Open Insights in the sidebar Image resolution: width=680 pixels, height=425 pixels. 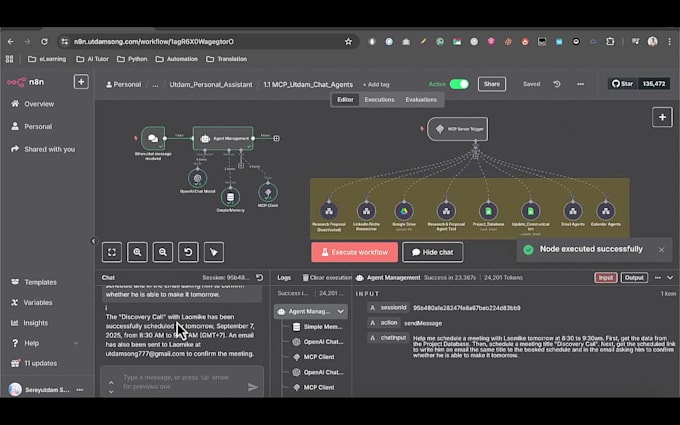click(x=29, y=323)
